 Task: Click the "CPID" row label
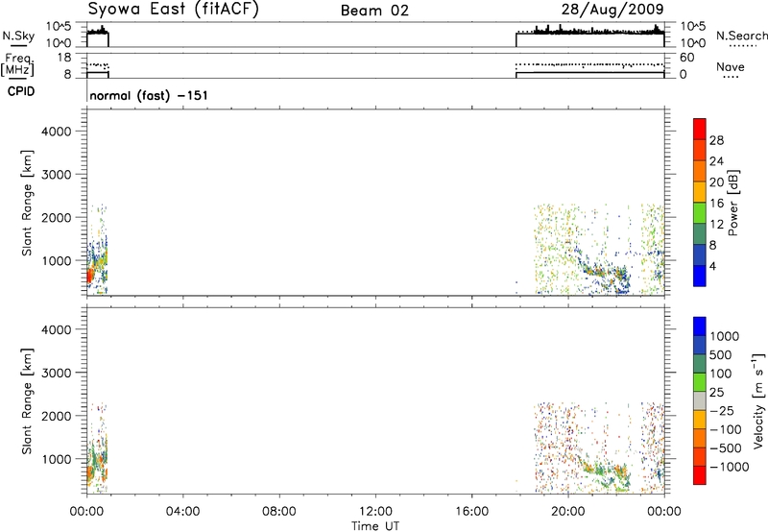click(21, 91)
